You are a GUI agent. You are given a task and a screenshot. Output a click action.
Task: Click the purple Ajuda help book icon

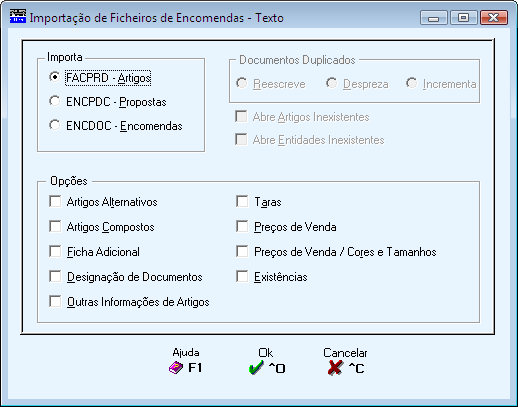point(176,368)
